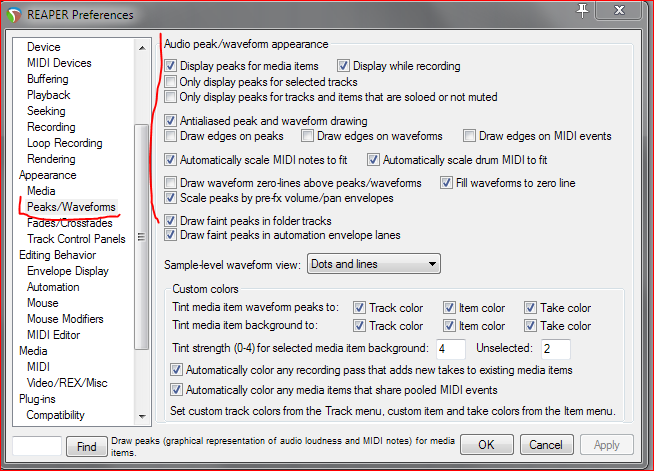The image size is (654, 471).
Task: Open Mouse preferences page
Action: pyautogui.click(x=43, y=302)
